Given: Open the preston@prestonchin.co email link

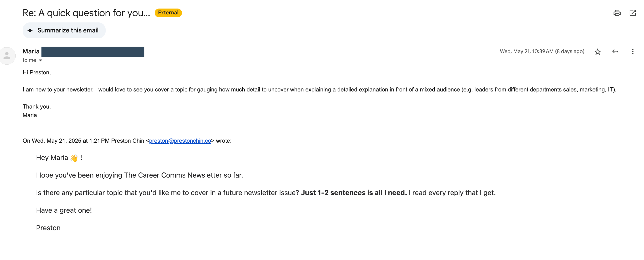Looking at the screenshot, I should coord(180,141).
